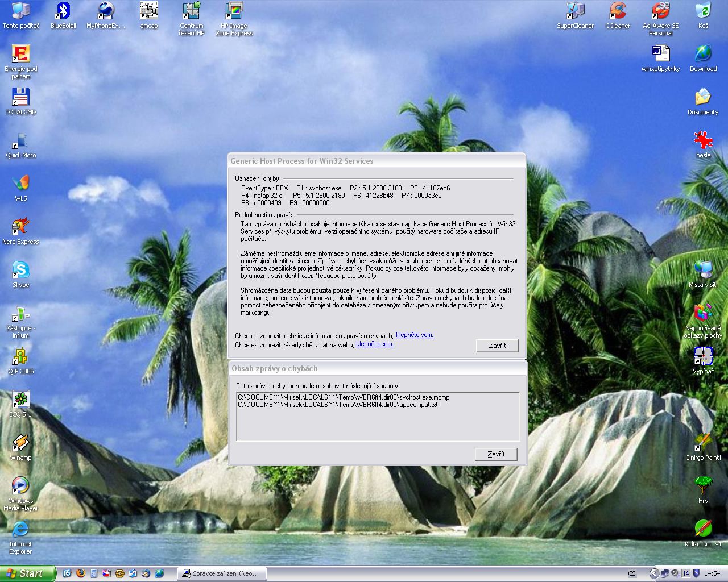Open the amcap shortcut

point(148,15)
